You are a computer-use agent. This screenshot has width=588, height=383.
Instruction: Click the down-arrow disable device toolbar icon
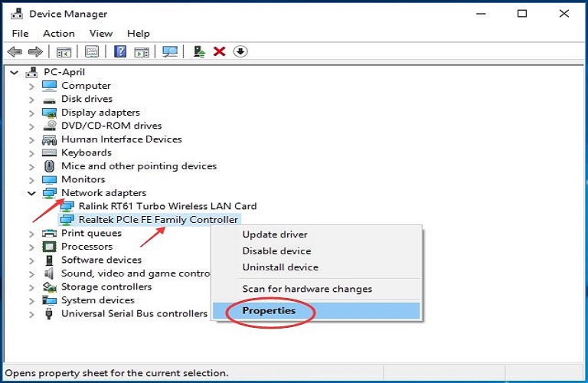pyautogui.click(x=240, y=51)
